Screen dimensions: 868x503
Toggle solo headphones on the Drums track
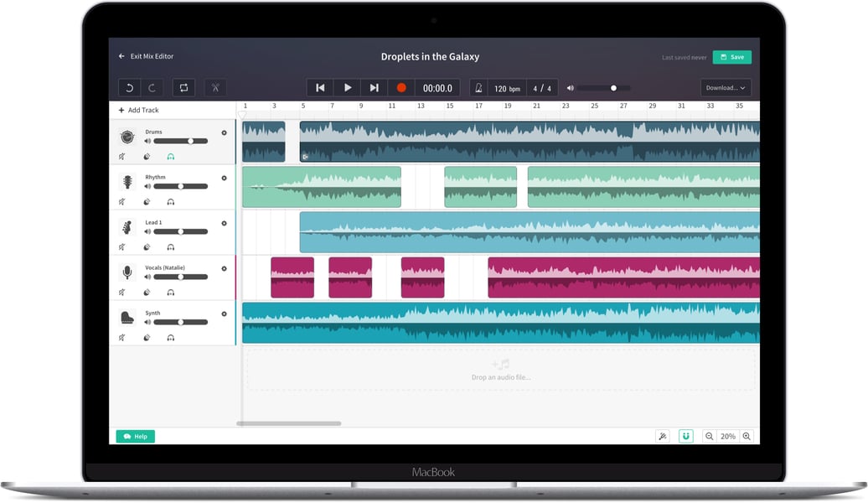(171, 157)
